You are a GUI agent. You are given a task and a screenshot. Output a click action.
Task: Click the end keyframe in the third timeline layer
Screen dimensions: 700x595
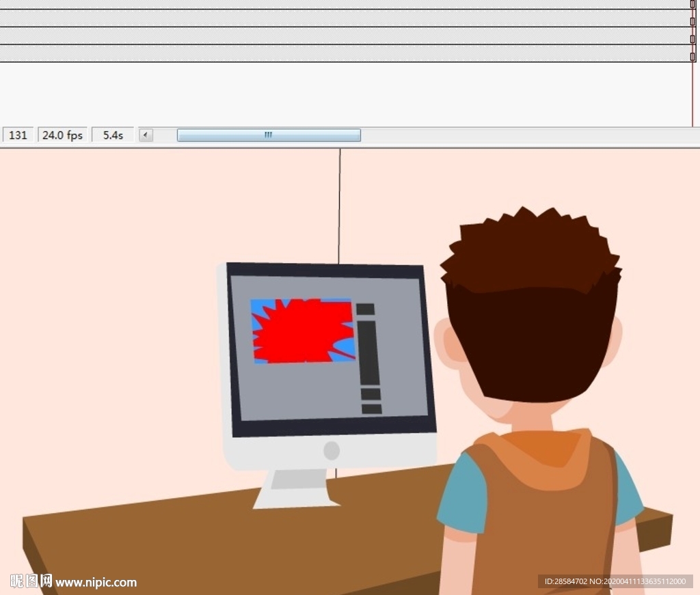[692, 39]
